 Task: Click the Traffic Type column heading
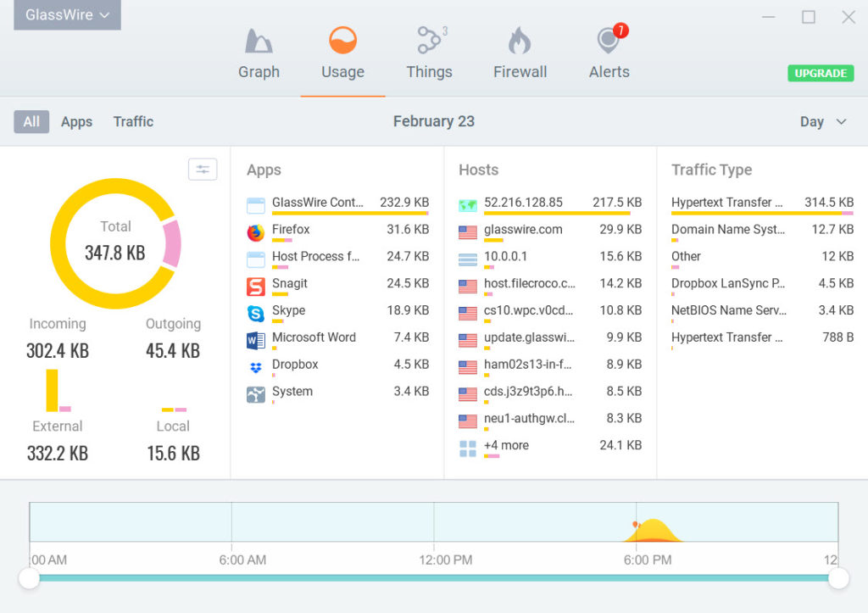tap(711, 170)
